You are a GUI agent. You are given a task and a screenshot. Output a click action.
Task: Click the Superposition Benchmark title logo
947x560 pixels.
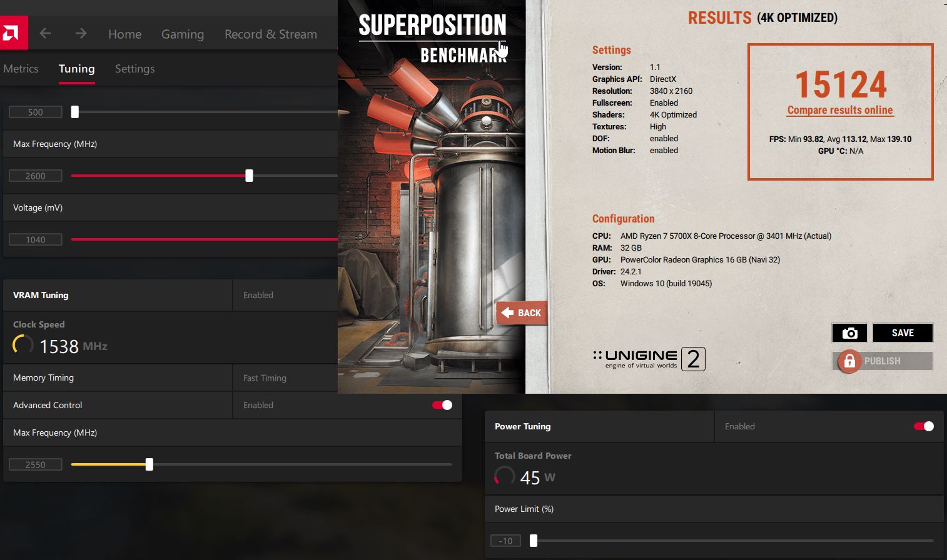432,39
